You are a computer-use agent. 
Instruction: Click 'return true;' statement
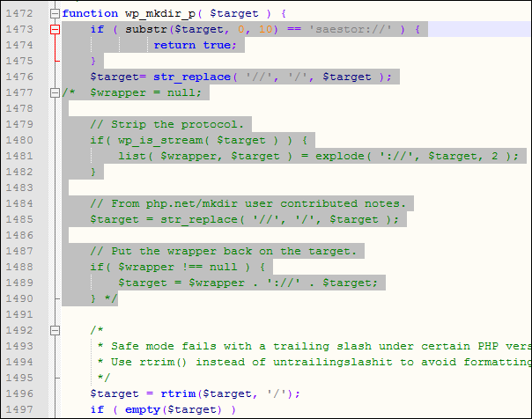click(x=195, y=45)
